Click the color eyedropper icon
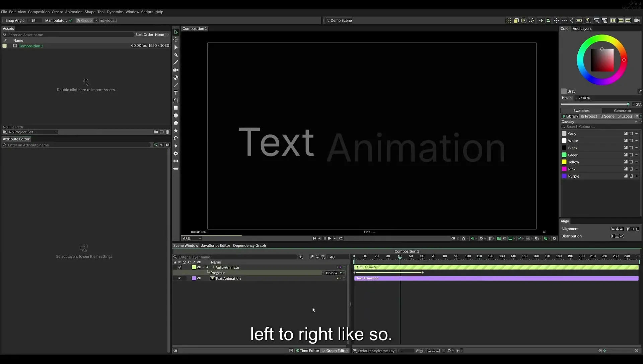Screen dimensions: 643x364 [640, 91]
